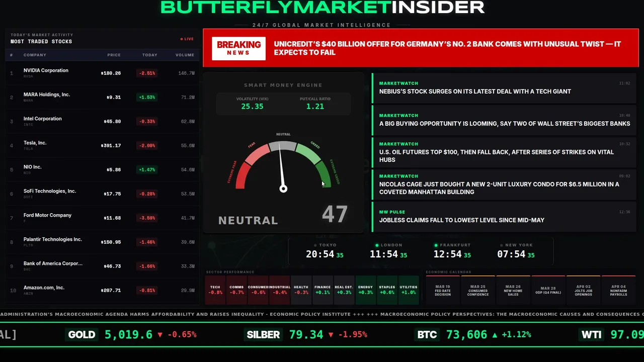
Task: Click the SILBER ticker label
Action: (x=263, y=334)
